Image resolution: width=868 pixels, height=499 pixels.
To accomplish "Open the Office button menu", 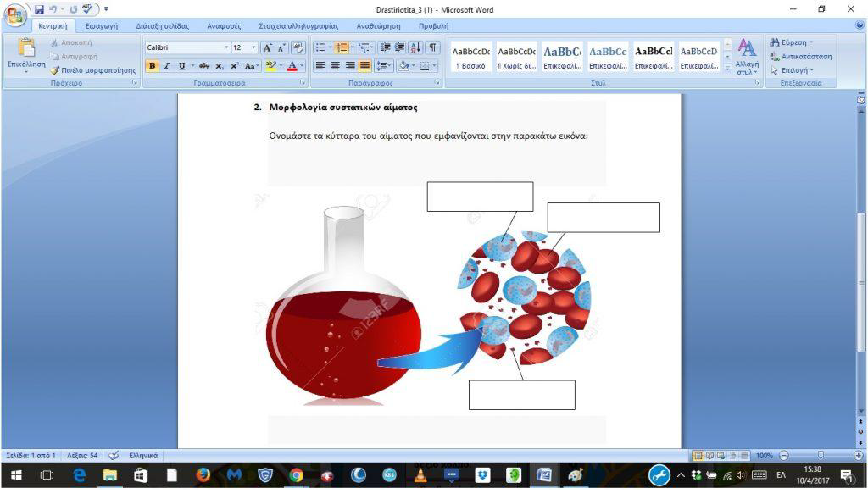I will [14, 13].
